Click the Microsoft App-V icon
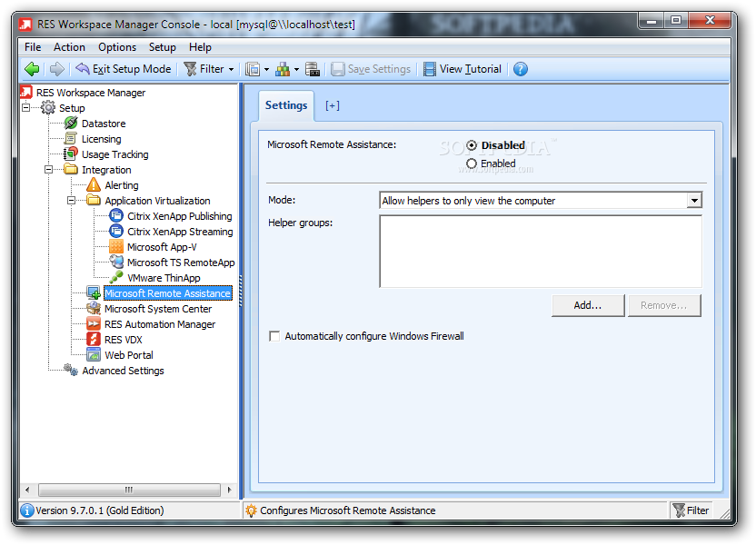This screenshot has height=545, width=756. click(x=116, y=247)
